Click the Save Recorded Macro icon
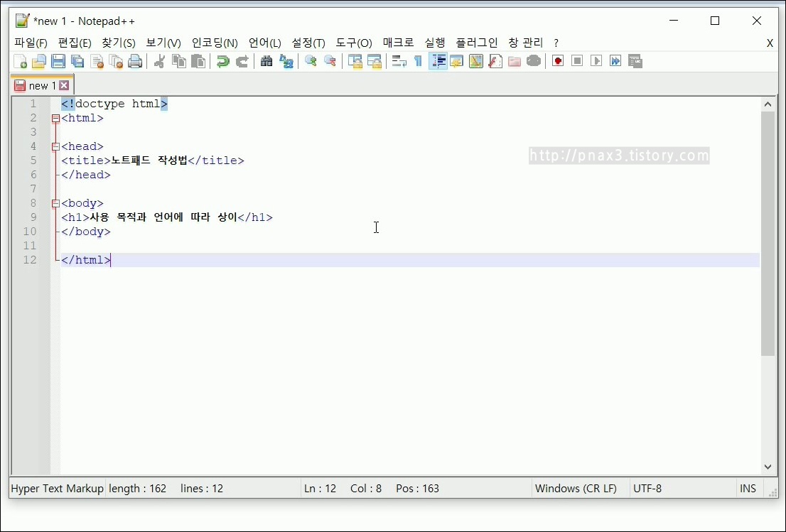Screen dimensions: 786x532 [x=635, y=61]
